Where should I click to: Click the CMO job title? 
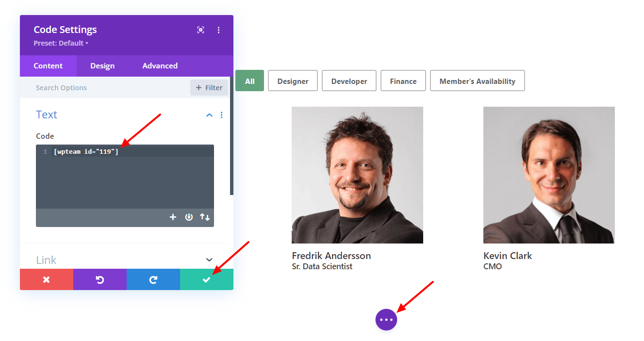493,266
